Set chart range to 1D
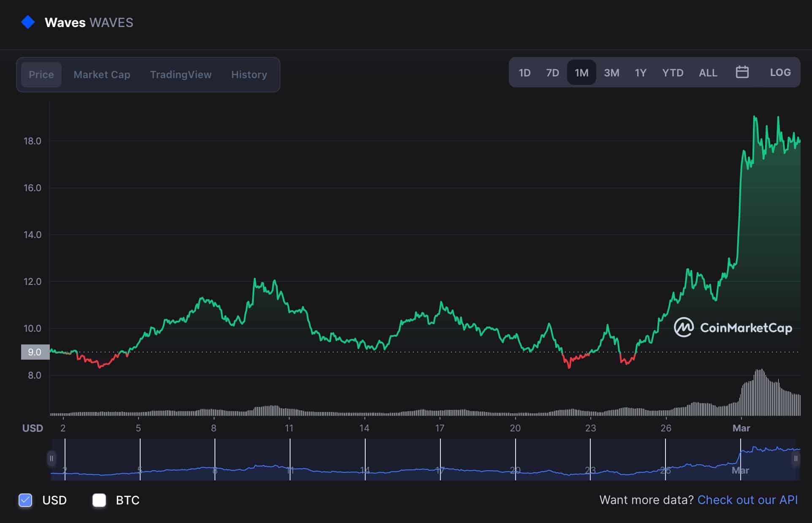Viewport: 812px width, 523px height. pos(524,73)
